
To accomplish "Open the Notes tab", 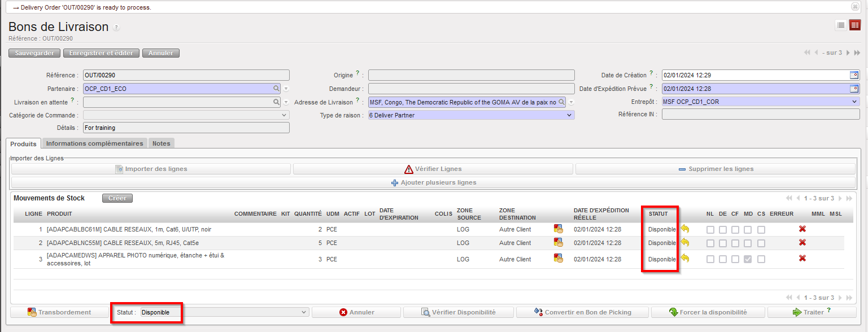I will point(161,143).
